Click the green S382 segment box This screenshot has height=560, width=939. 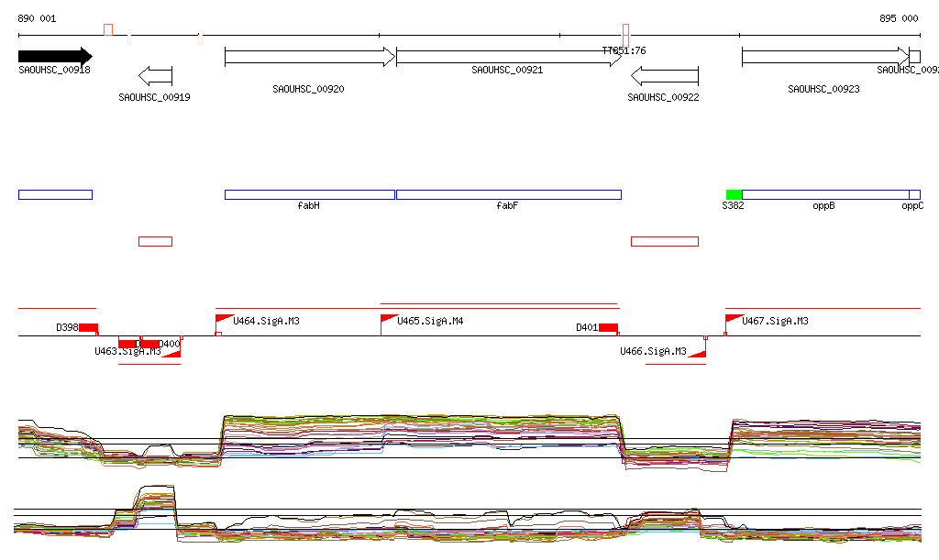735,194
